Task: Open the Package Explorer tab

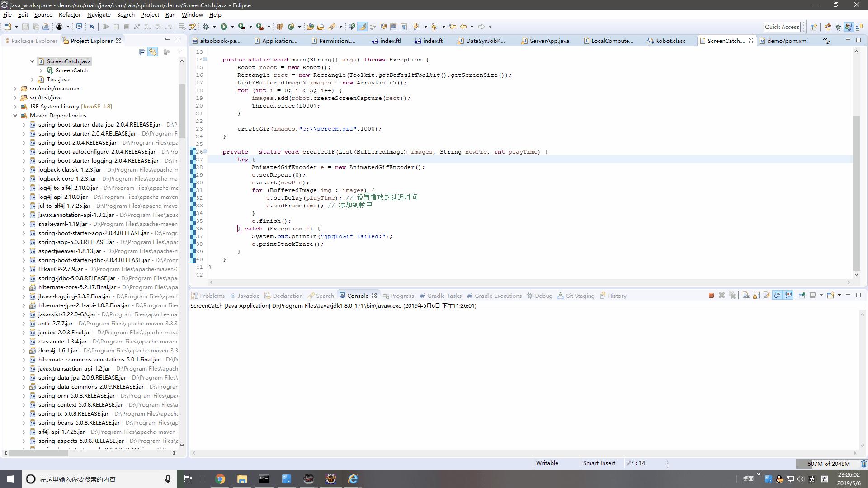Action: (x=31, y=41)
